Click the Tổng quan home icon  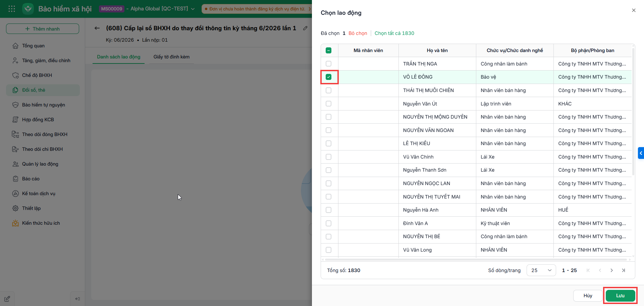[x=15, y=46]
